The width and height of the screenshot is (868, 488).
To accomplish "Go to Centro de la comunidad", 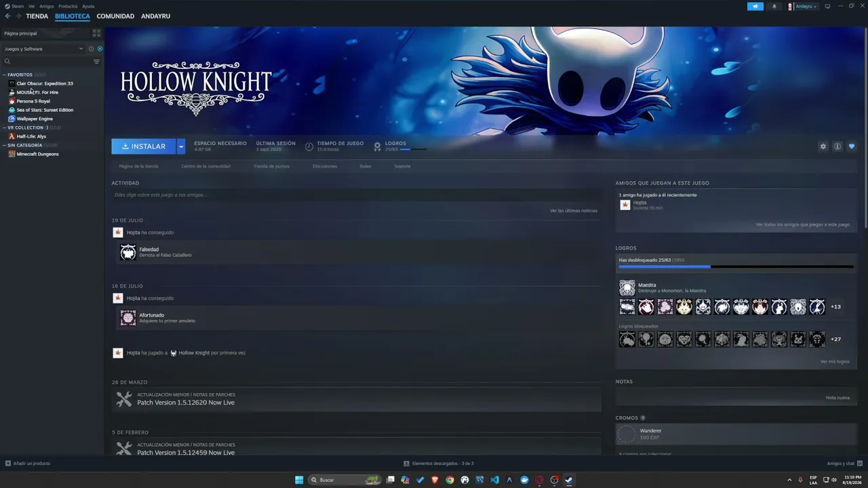I will 206,166.
